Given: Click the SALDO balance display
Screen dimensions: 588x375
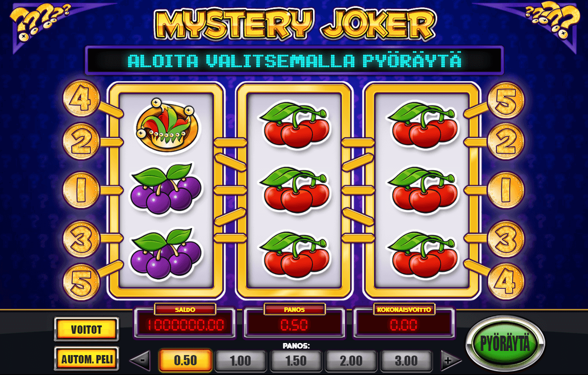Looking at the screenshot, I should (x=185, y=324).
